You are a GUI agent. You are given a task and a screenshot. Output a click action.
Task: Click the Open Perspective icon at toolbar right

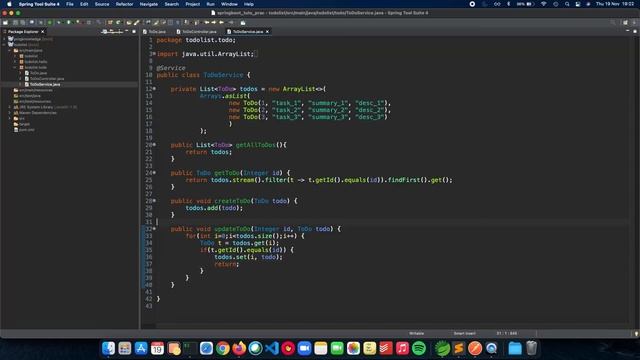[x=625, y=22]
